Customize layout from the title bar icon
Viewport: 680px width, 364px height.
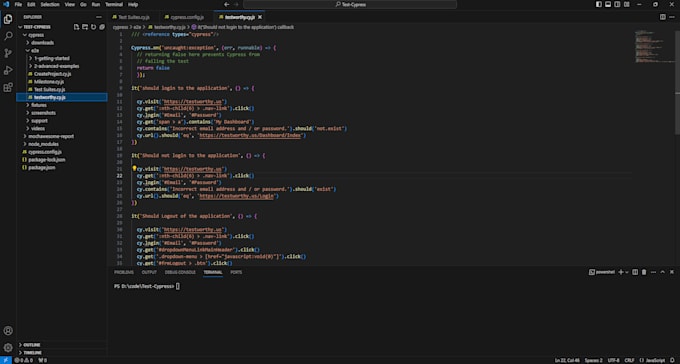click(627, 4)
